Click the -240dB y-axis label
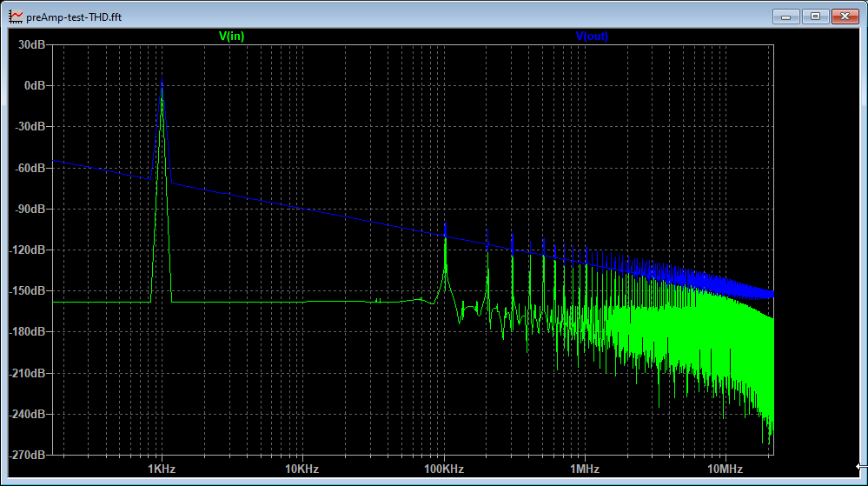 click(x=27, y=414)
